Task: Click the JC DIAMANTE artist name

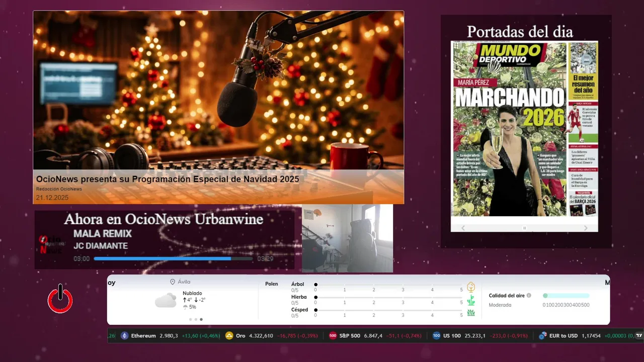Action: [101, 246]
